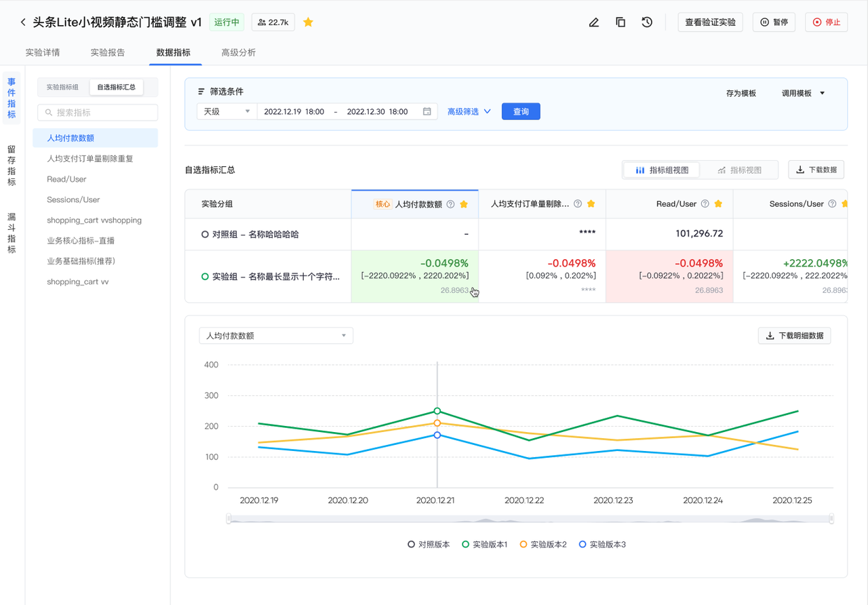Open the 22.7k users badge
The width and height of the screenshot is (868, 605).
pyautogui.click(x=273, y=22)
